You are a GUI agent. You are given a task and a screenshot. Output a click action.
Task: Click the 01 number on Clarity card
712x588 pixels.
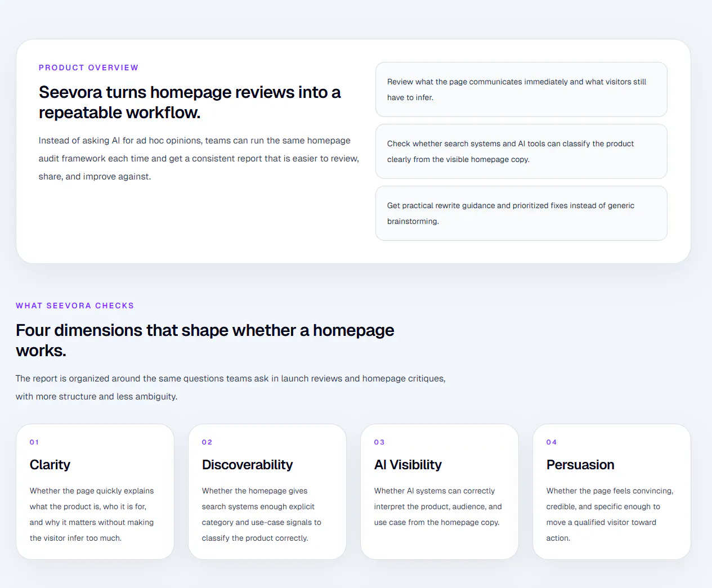pyautogui.click(x=34, y=442)
